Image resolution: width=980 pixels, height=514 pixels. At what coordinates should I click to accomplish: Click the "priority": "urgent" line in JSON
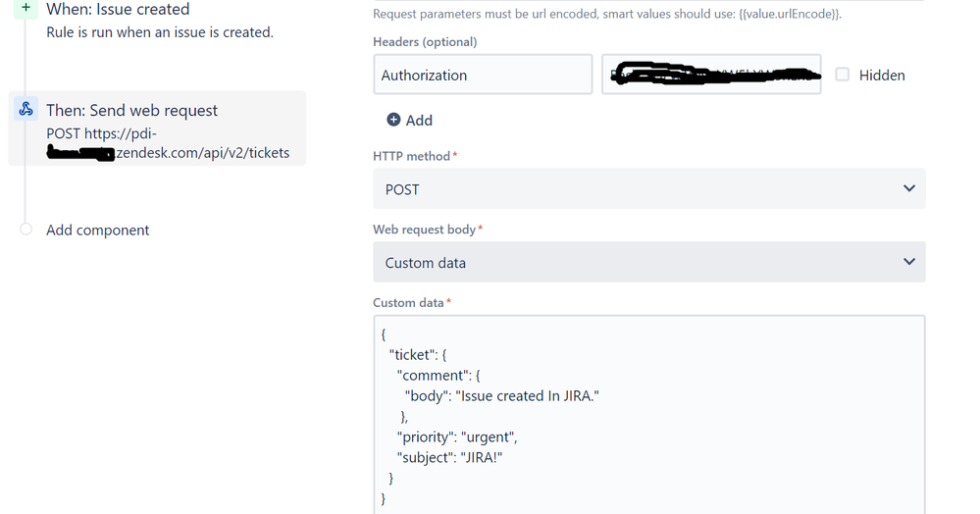point(457,437)
